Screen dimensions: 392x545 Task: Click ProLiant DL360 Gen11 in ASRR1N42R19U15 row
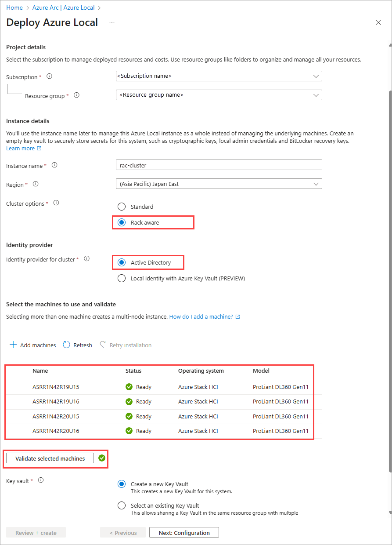pyautogui.click(x=281, y=387)
